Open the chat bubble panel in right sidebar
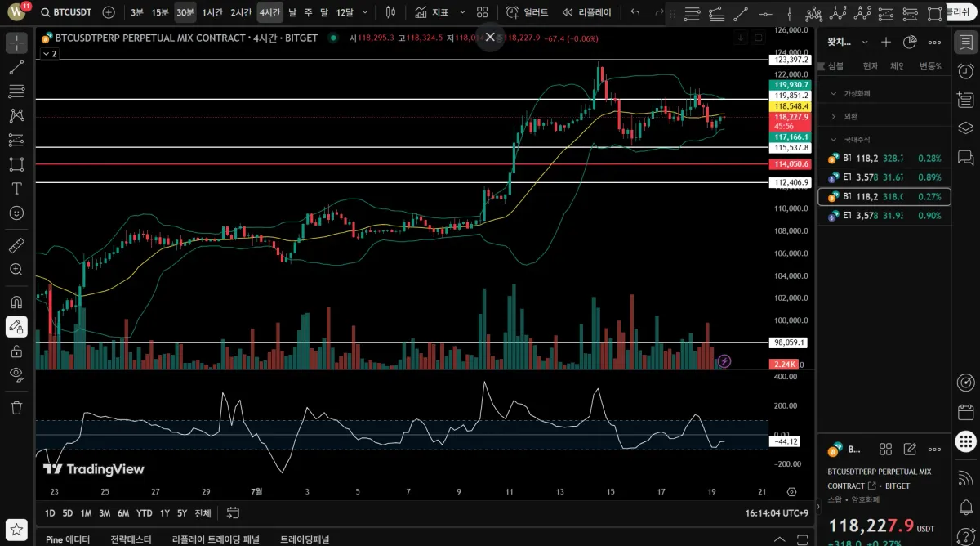 click(965, 156)
